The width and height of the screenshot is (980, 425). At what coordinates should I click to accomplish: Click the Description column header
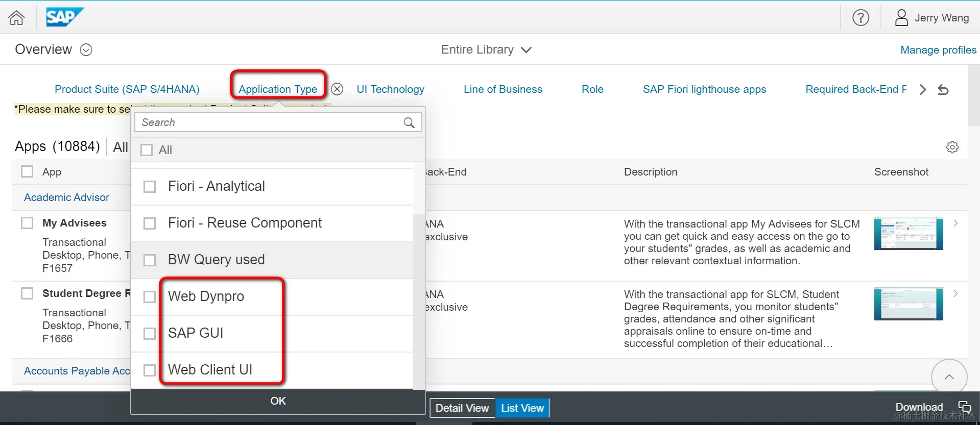pos(651,172)
